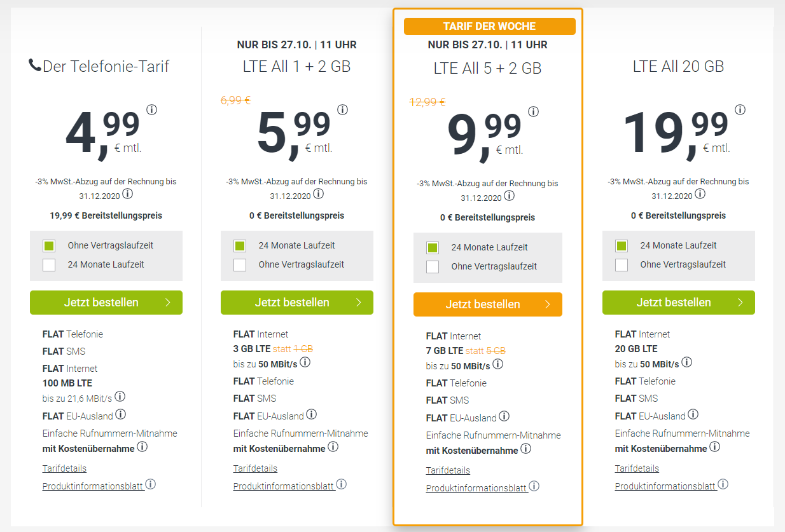
Task: Toggle 24 Monate Laufzeit in LTE All 1 + 2 GB
Action: (x=240, y=245)
